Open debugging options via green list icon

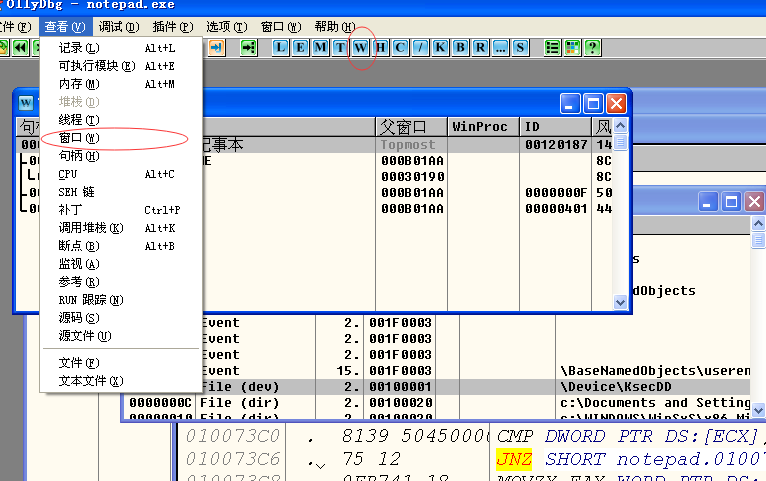552,47
